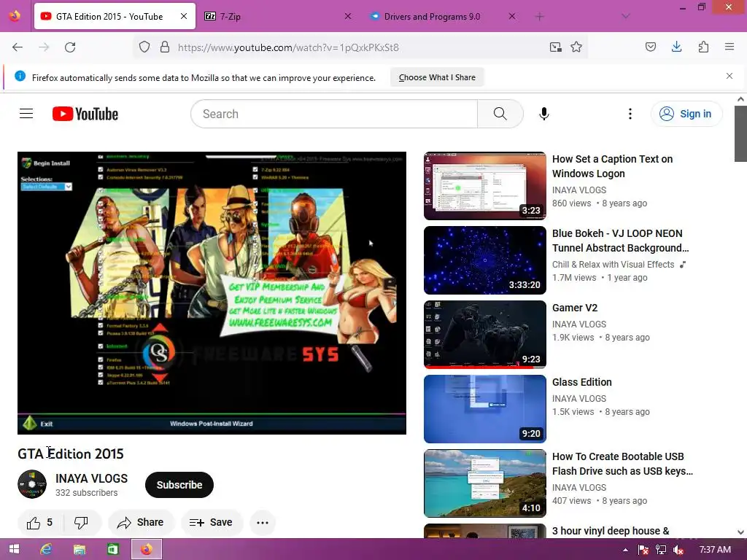The width and height of the screenshot is (747, 560).
Task: Open Glass Edition video thumbnail
Action: [485, 408]
